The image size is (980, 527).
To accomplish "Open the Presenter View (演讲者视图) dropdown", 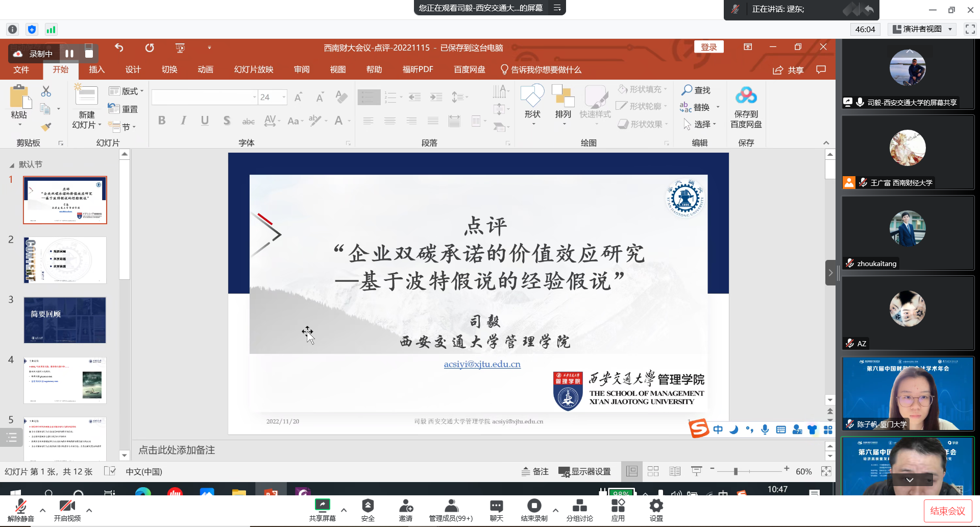I will coord(922,29).
